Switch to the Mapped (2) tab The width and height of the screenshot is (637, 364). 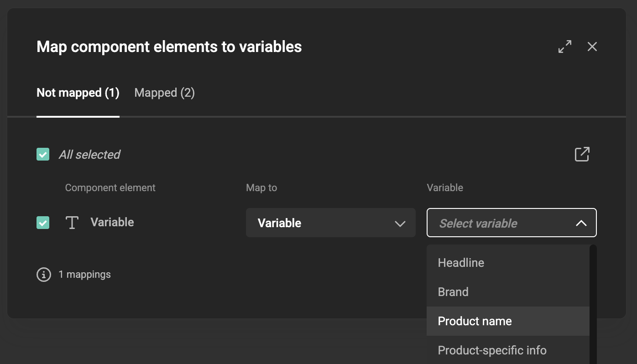164,93
